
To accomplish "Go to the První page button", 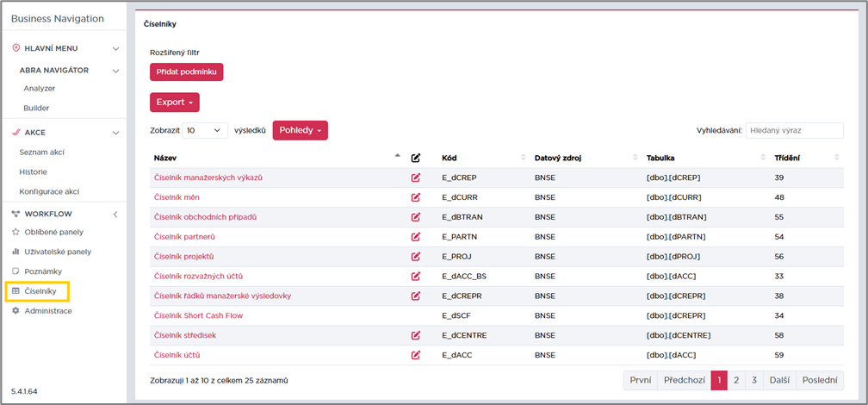I will (x=641, y=381).
